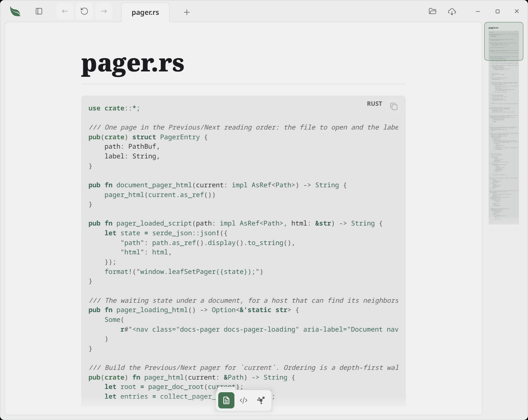This screenshot has height=420, width=528.
Task: Open a file with the folder icon
Action: [x=432, y=12]
